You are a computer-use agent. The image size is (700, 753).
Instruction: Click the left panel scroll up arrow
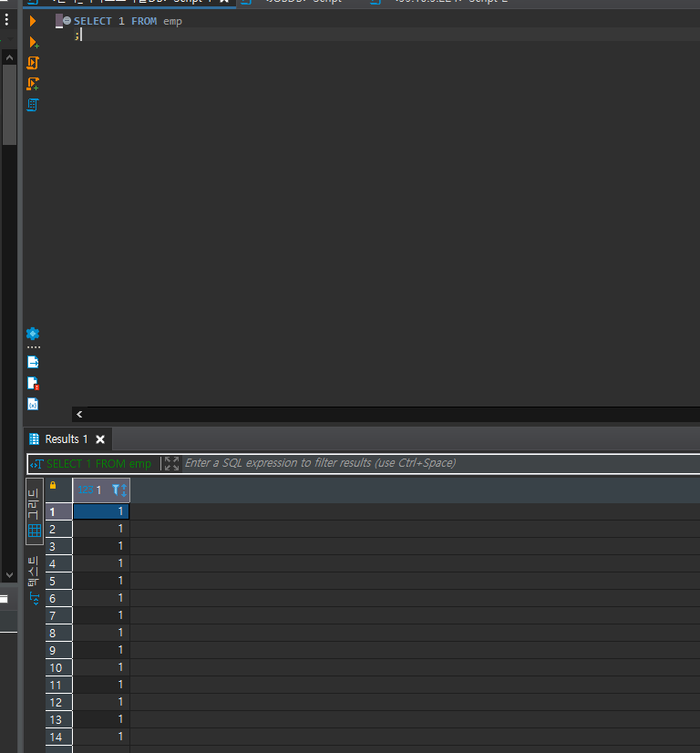[x=9, y=57]
